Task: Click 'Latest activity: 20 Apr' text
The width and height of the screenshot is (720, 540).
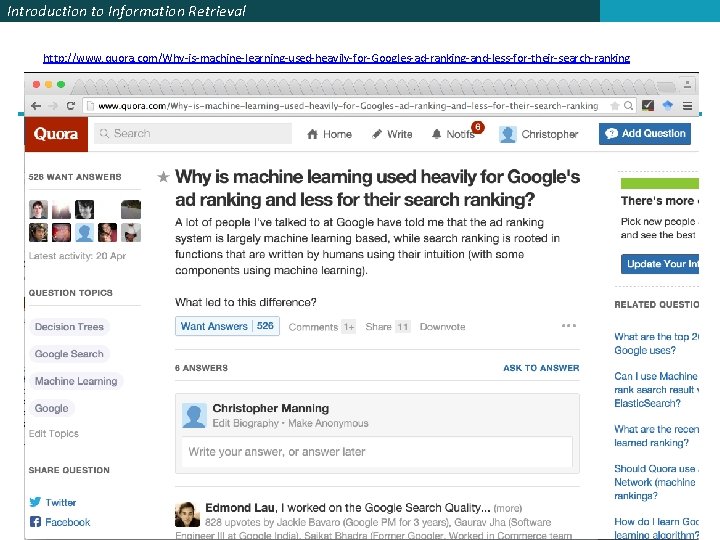Action: click(77, 256)
